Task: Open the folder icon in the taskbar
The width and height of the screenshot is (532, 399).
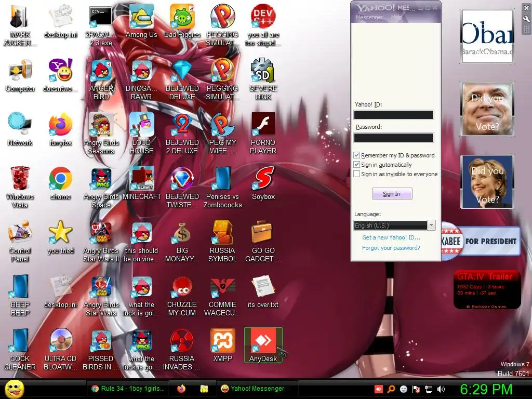Action: tap(204, 389)
